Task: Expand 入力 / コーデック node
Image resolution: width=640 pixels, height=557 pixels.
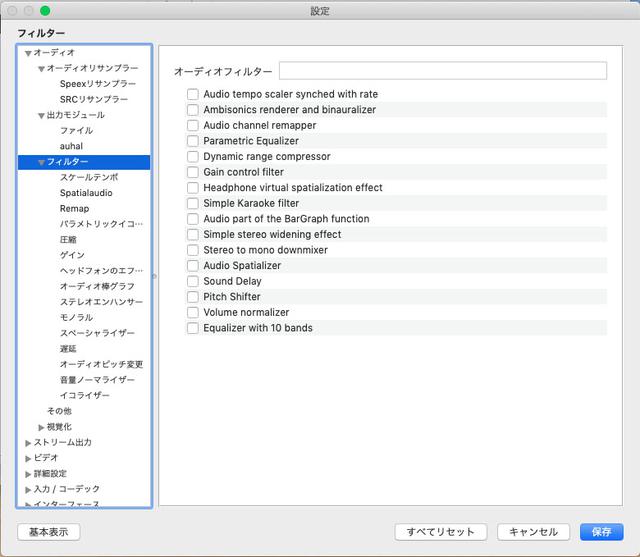Action: coord(28,489)
